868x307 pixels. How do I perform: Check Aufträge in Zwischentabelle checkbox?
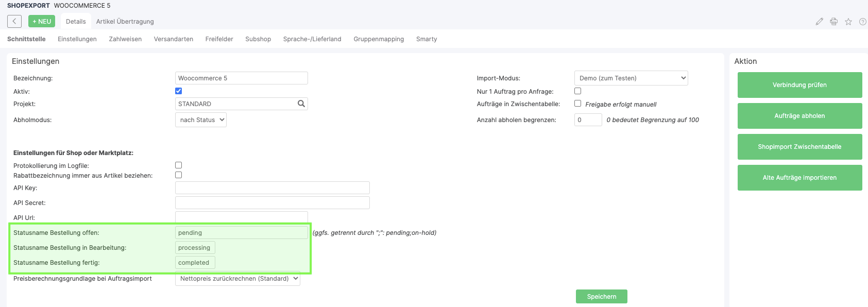577,104
